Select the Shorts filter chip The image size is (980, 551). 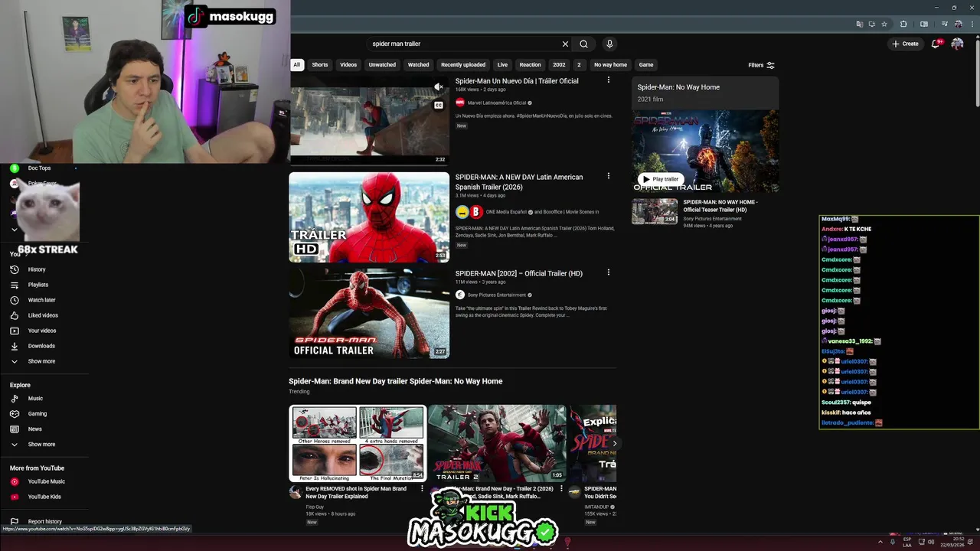(x=320, y=65)
